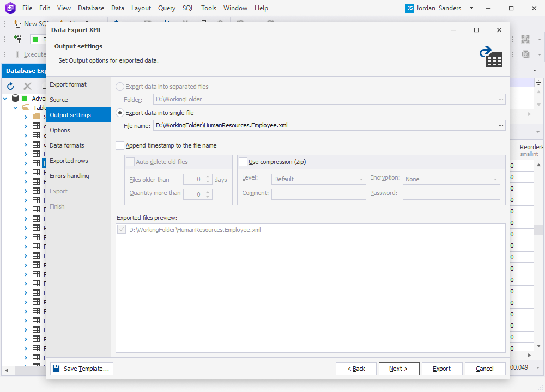Select the magnifier zoom icon on right toolbar

coord(525,54)
